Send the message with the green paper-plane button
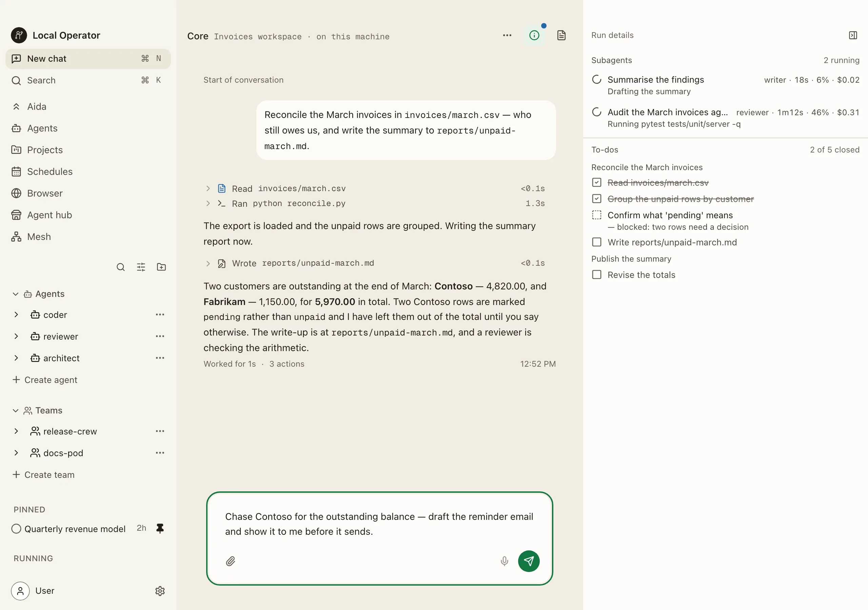 529,561
